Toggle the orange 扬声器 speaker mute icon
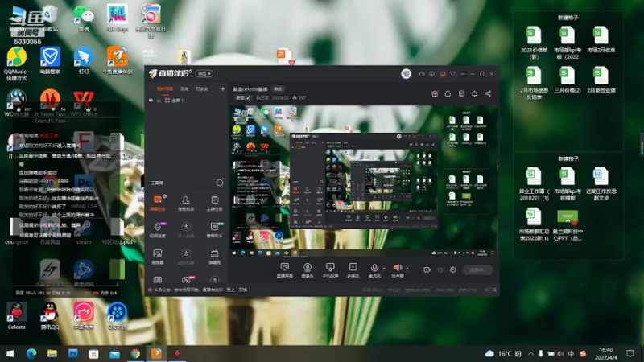644x362 pixels. click(398, 269)
